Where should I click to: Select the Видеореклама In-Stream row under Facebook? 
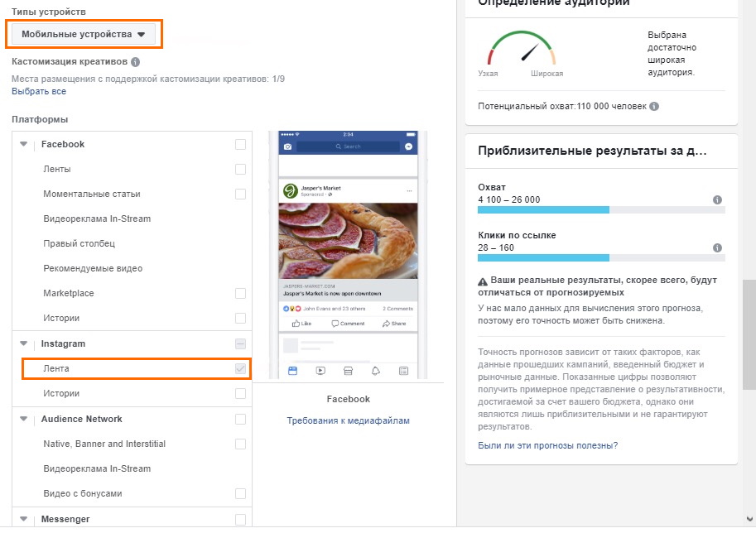132,218
